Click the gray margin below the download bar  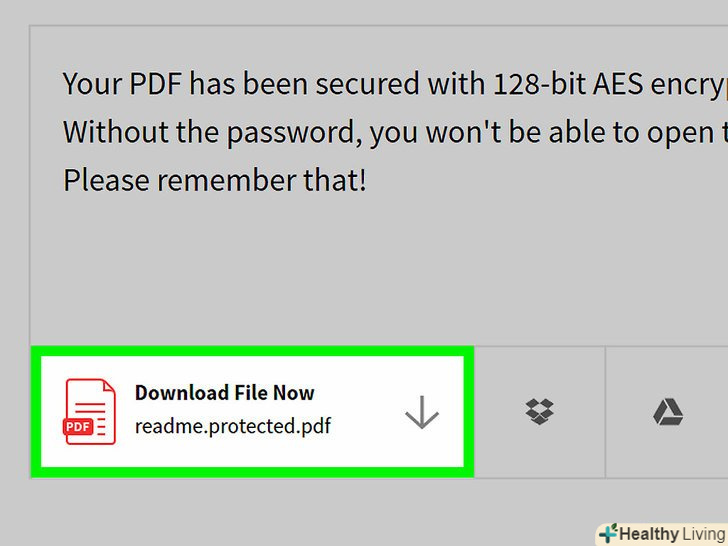pos(300,510)
